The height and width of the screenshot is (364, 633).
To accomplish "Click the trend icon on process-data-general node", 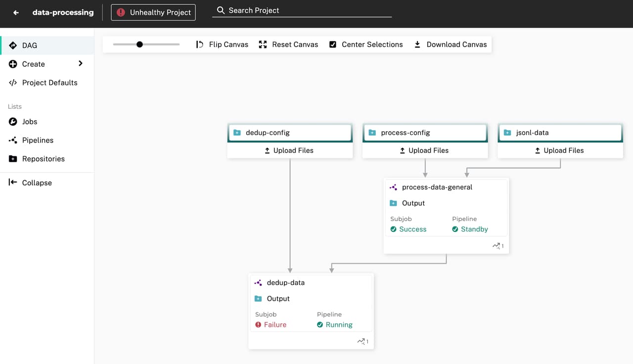I will [x=496, y=246].
